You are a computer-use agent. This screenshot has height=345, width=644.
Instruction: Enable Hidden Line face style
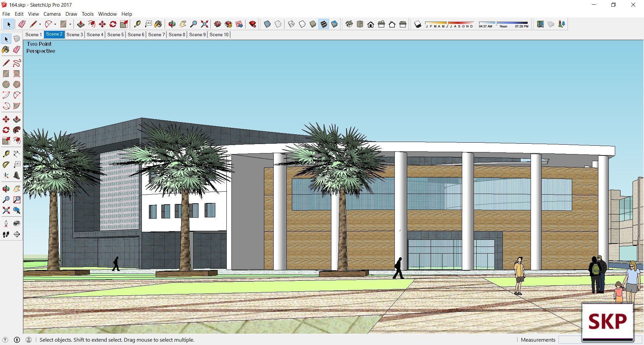(x=302, y=24)
